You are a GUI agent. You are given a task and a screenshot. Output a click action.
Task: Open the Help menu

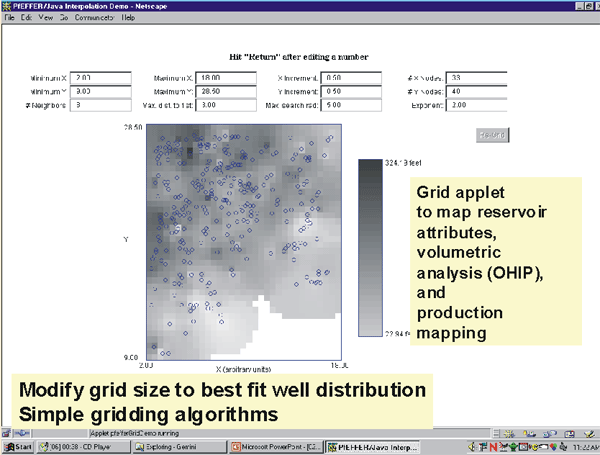[x=128, y=18]
